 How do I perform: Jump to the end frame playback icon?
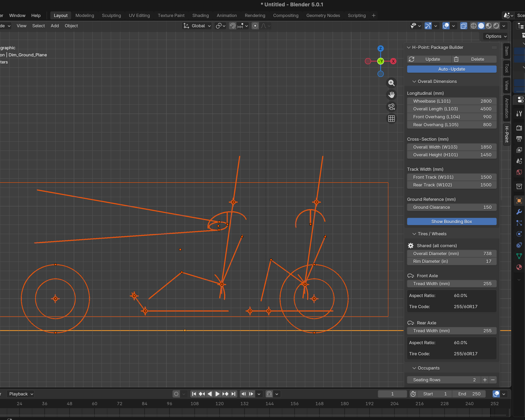pos(233,394)
